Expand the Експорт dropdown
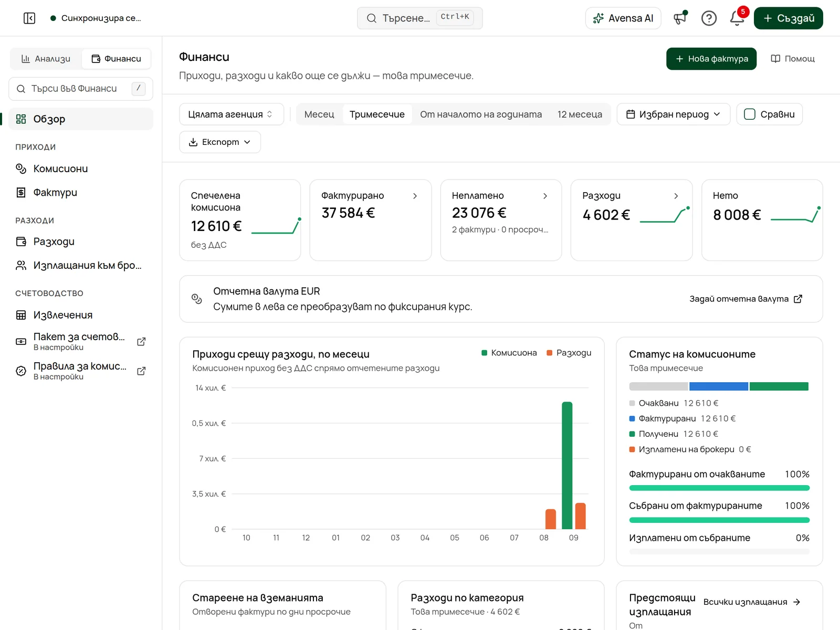Screen dimensions: 840x630 [220, 142]
